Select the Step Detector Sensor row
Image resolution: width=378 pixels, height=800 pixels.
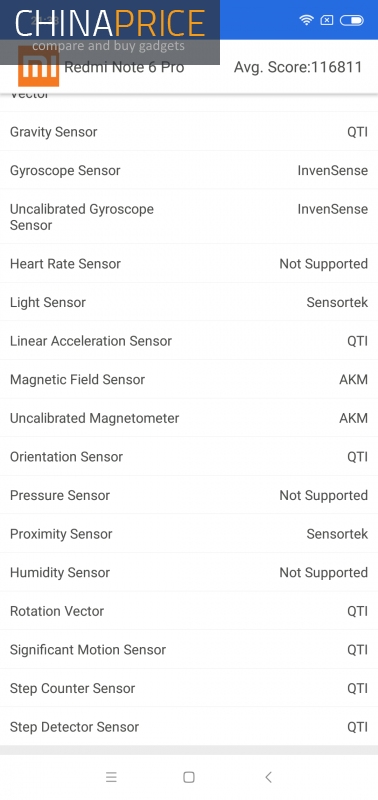pyautogui.click(x=189, y=727)
